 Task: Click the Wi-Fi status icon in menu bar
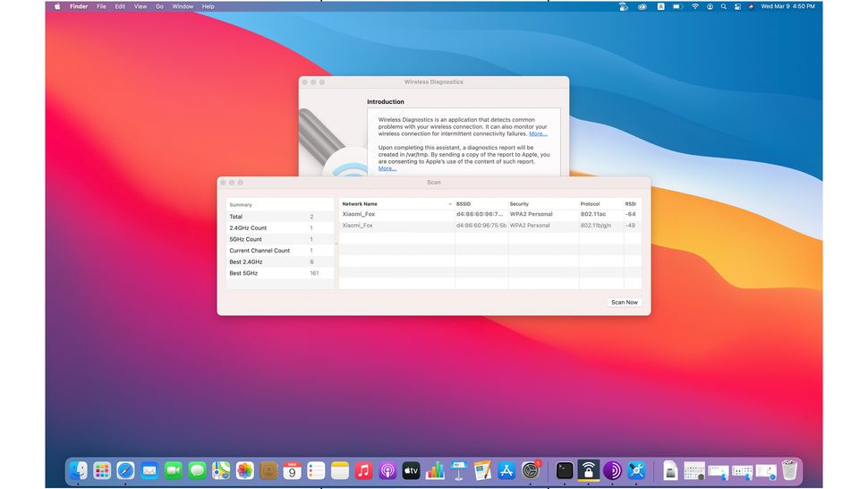coord(695,6)
